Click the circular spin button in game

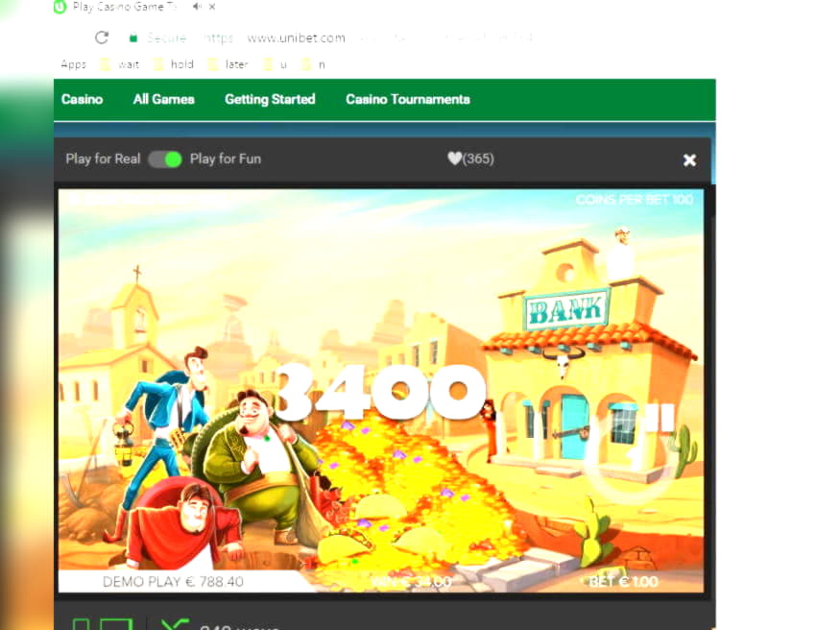(631, 456)
